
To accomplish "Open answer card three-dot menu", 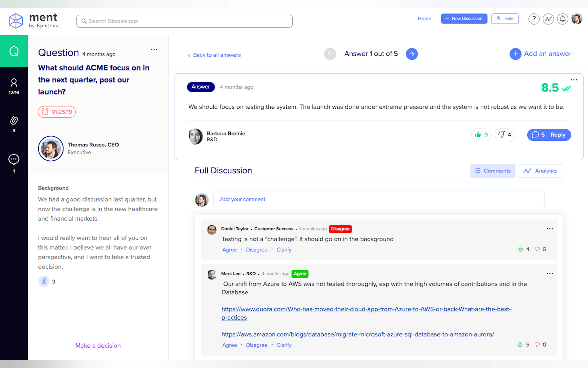I will (x=574, y=80).
